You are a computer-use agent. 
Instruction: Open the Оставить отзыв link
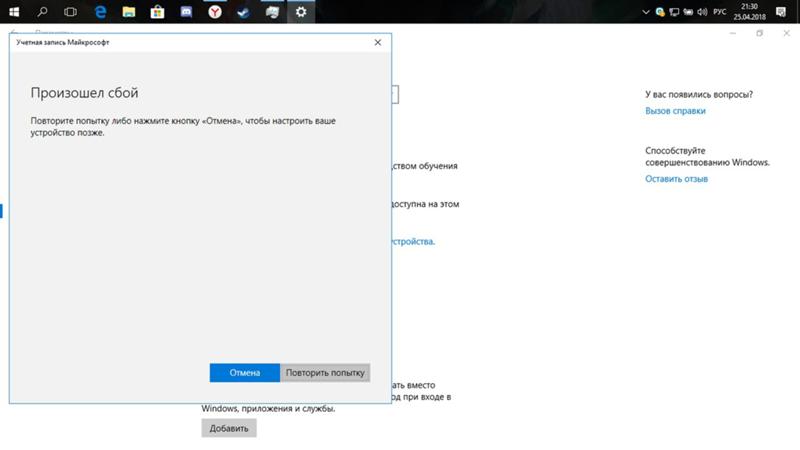click(676, 179)
